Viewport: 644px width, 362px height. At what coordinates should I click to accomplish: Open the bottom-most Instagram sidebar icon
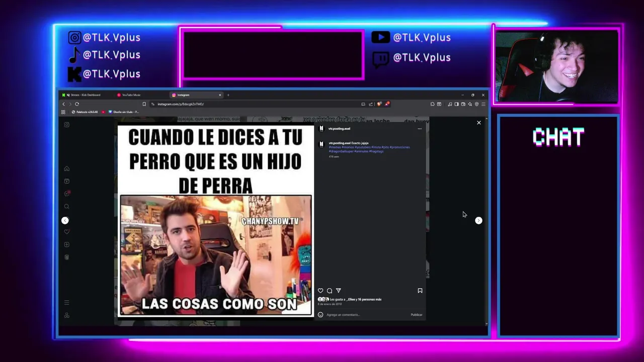tap(66, 315)
